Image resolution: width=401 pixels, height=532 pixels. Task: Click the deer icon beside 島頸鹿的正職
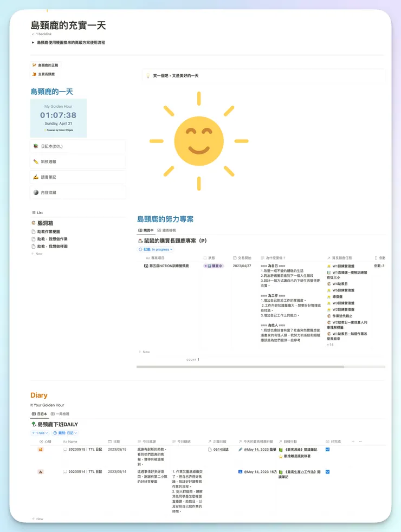pos(34,65)
